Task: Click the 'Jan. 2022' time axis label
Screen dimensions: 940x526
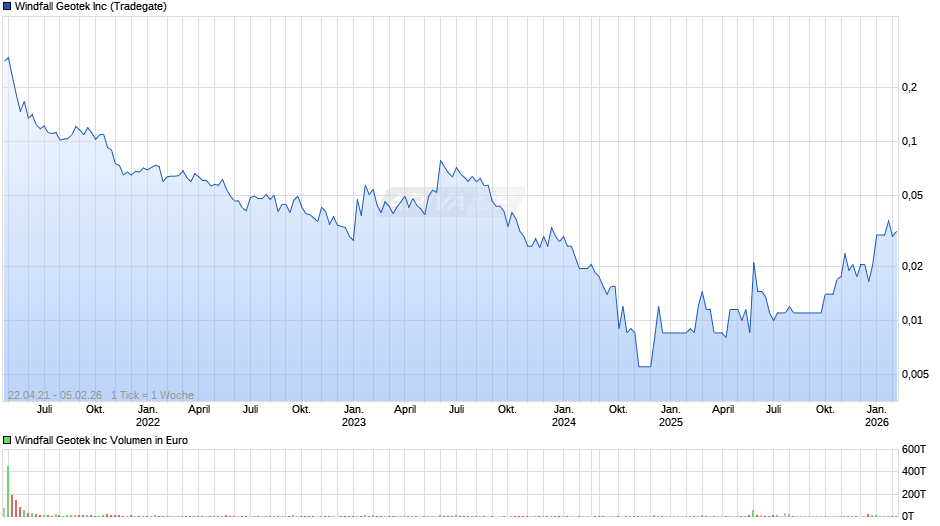Action: (x=147, y=416)
